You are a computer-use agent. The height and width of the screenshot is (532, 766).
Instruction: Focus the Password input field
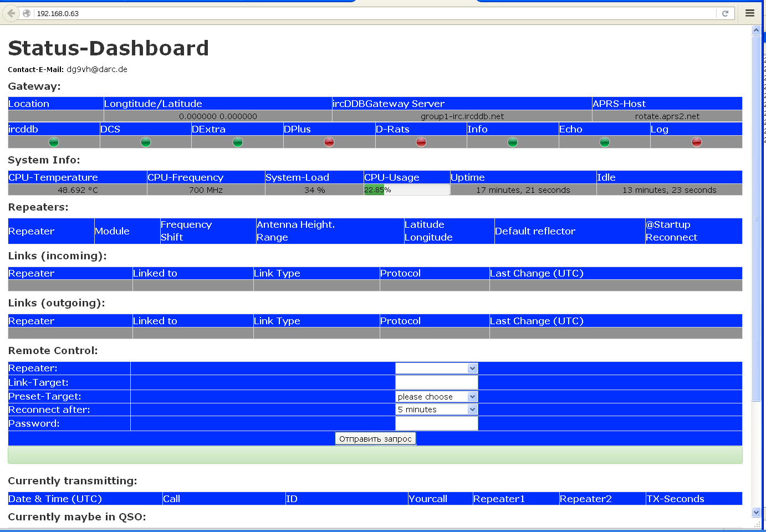click(x=437, y=424)
